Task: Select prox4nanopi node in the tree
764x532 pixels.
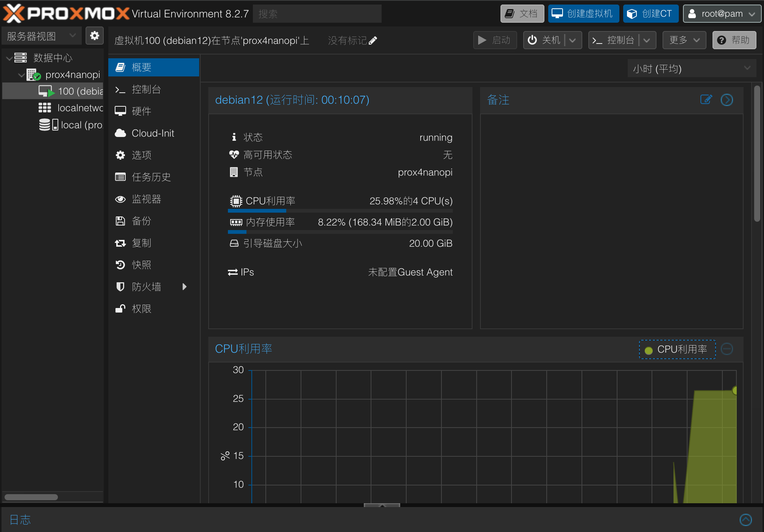Action: tap(53, 75)
